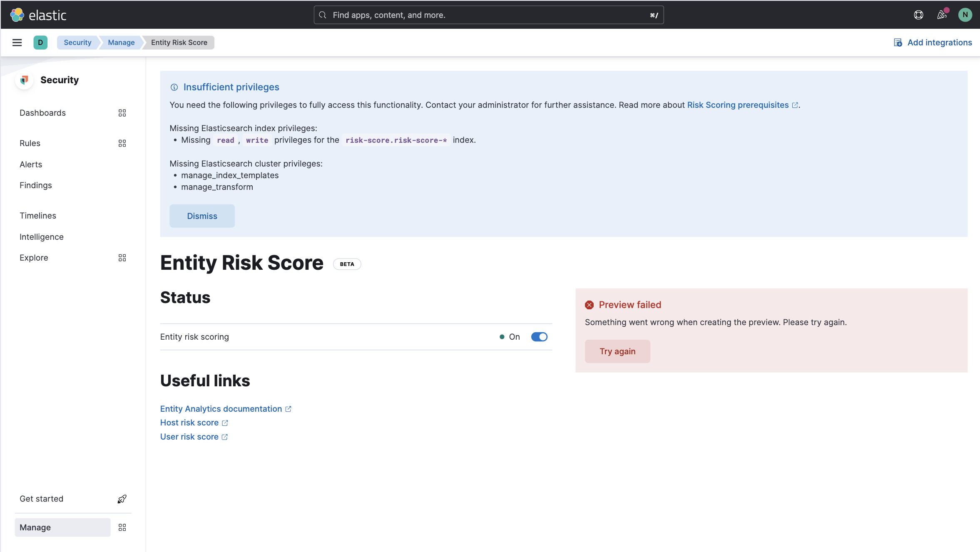Click the Elastic logo
Image resolution: width=980 pixels, height=552 pixels.
pos(38,15)
